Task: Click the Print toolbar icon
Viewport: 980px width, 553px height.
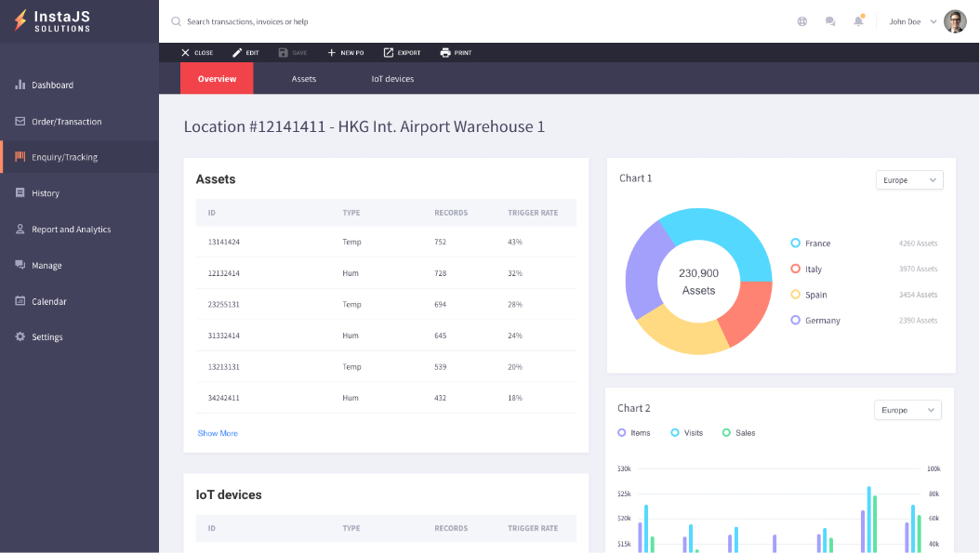Action: (x=445, y=53)
